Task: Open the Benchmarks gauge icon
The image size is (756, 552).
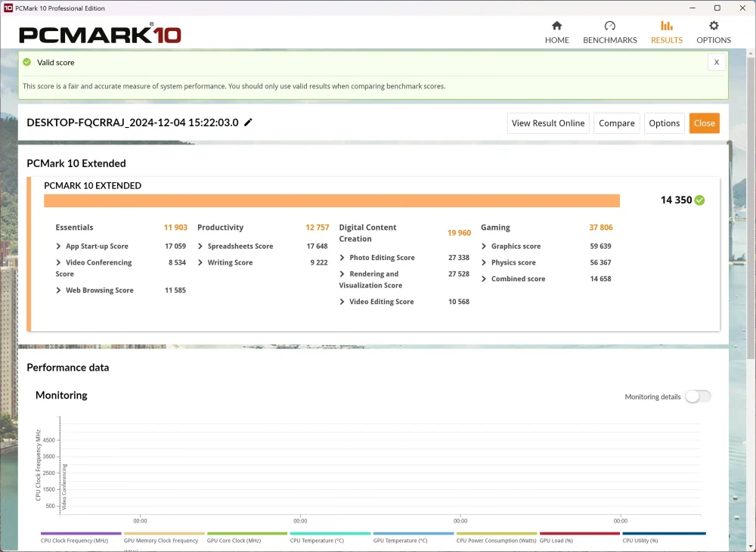Action: point(610,26)
